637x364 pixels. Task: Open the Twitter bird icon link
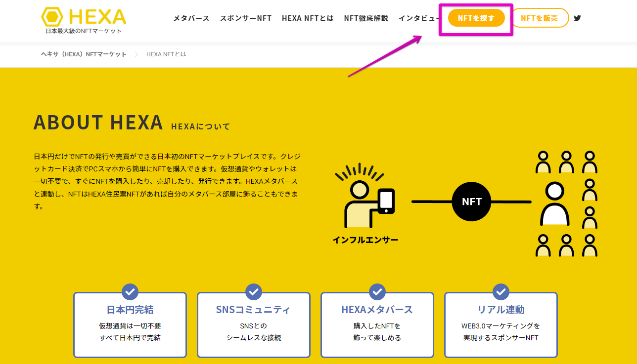577,18
